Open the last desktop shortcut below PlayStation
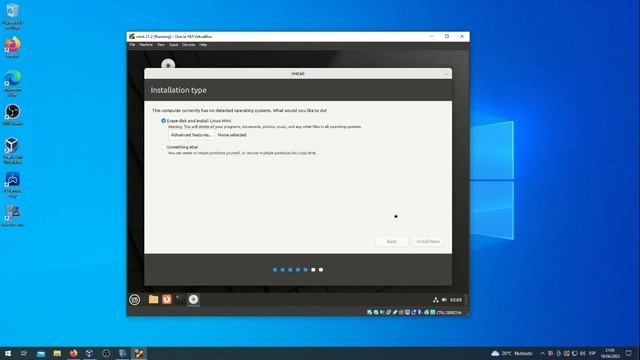The height and width of the screenshot is (360, 640). [12, 216]
